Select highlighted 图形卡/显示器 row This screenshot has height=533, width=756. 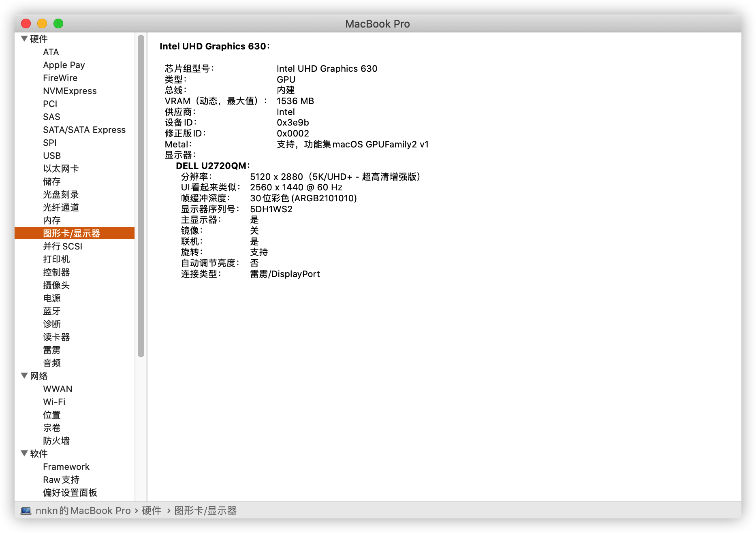pyautogui.click(x=75, y=233)
